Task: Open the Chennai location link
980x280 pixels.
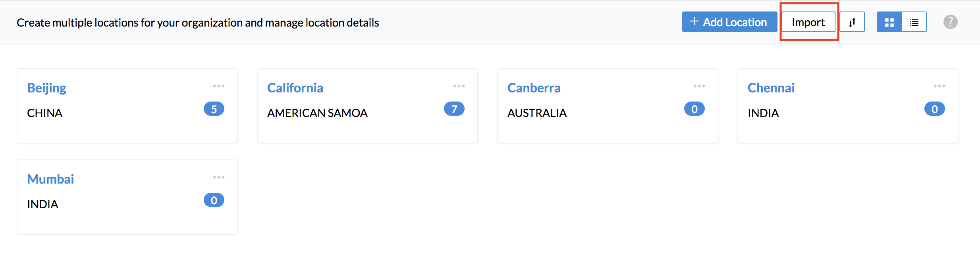Action: coord(771,88)
